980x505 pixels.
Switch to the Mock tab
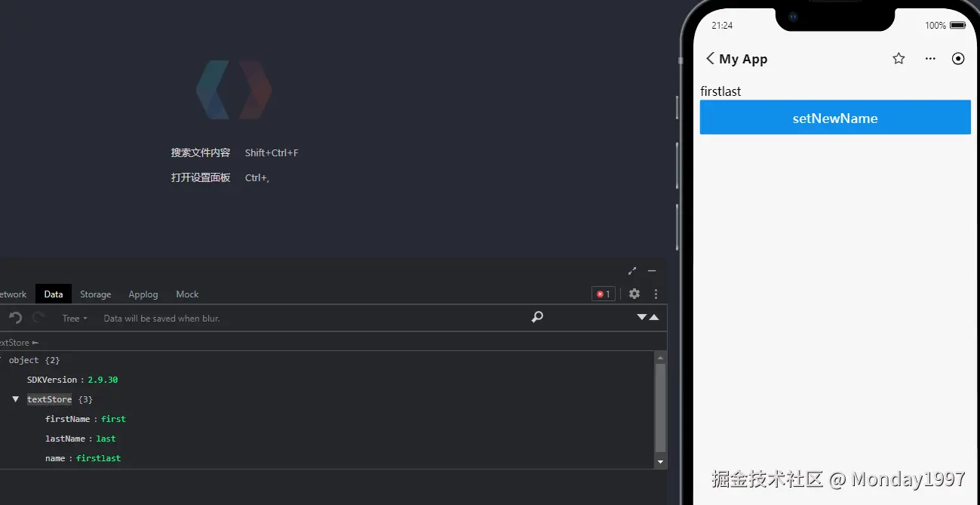187,294
